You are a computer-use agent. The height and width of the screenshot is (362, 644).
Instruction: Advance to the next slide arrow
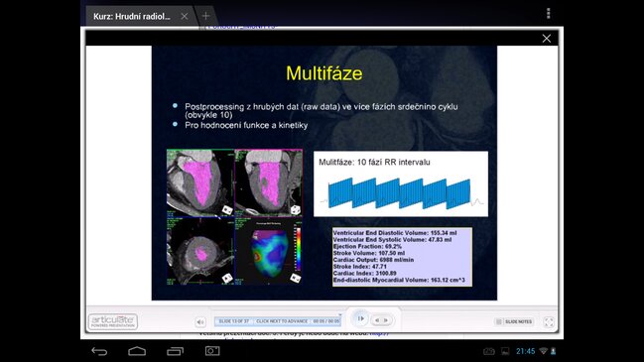(386, 320)
